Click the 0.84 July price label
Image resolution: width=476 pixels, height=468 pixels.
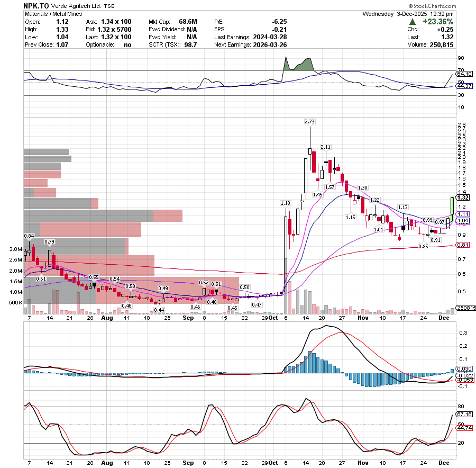(x=29, y=236)
